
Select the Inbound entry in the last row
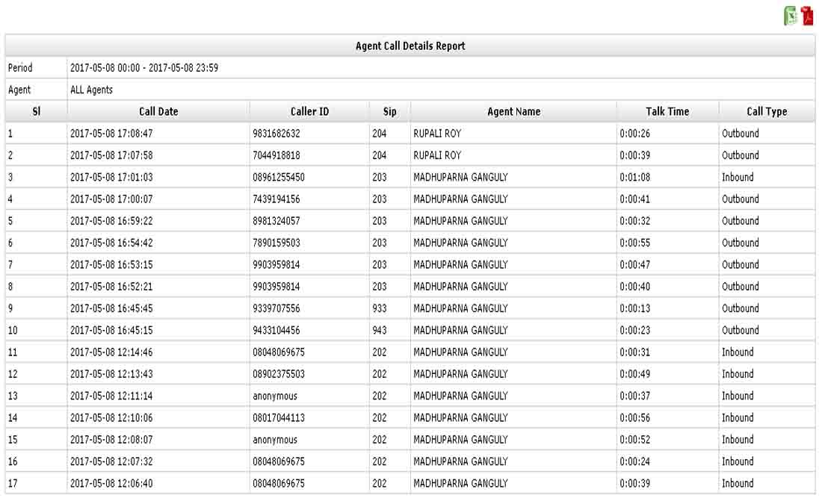click(738, 483)
